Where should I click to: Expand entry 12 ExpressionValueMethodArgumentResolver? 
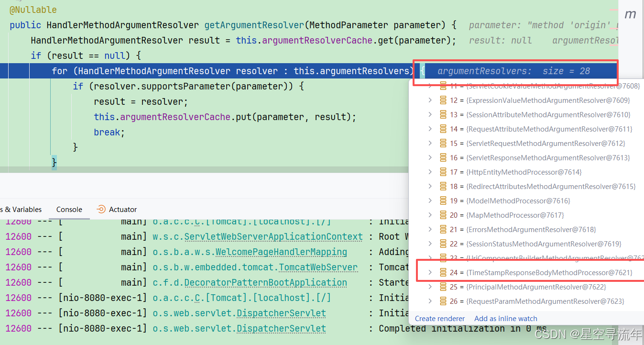[x=430, y=100]
